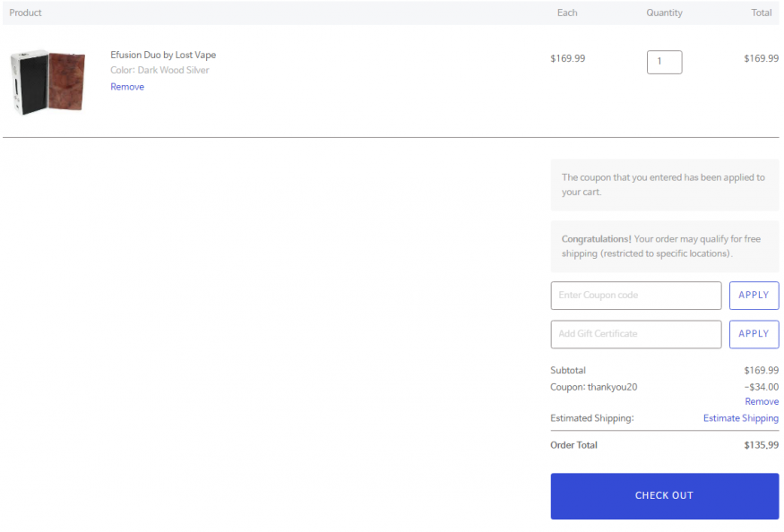This screenshot has width=784, height=532.
Task: Click the coupon applied confirmation message
Action: click(664, 184)
